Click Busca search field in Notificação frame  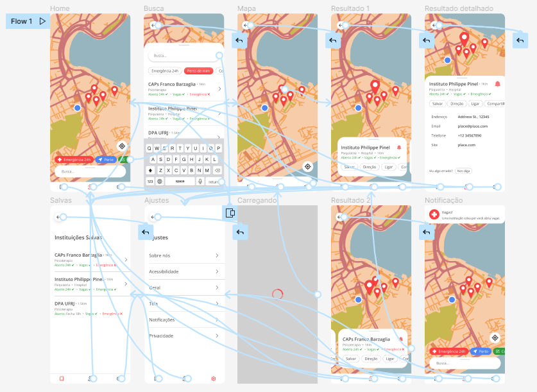[465, 363]
